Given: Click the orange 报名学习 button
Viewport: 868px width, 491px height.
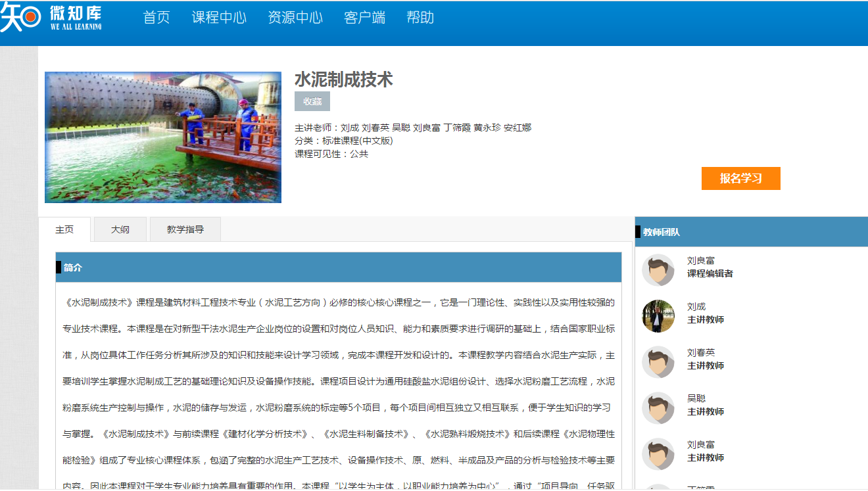Looking at the screenshot, I should pos(740,178).
